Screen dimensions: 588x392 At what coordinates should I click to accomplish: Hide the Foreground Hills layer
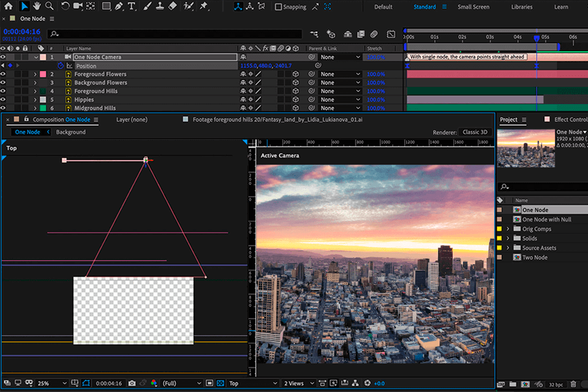[x=3, y=91]
